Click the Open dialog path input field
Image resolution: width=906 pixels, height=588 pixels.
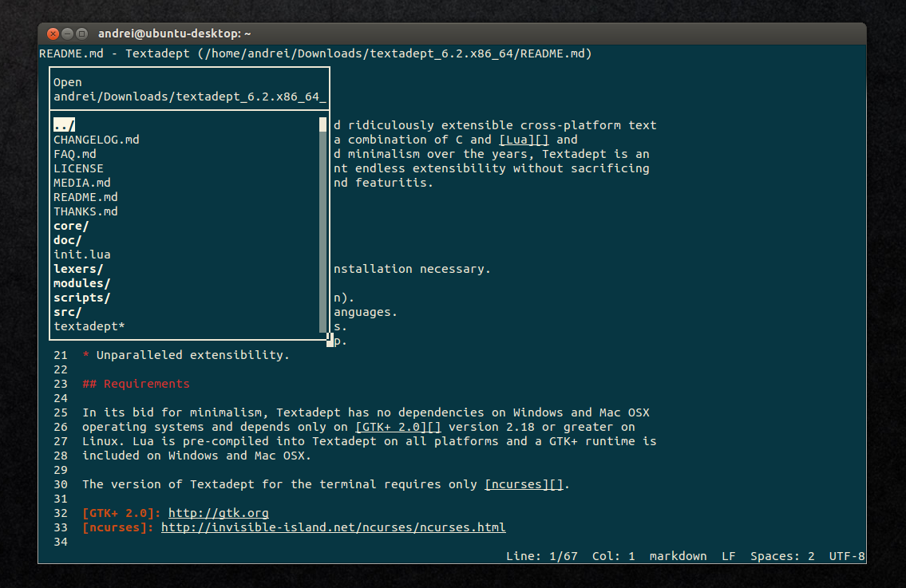189,97
